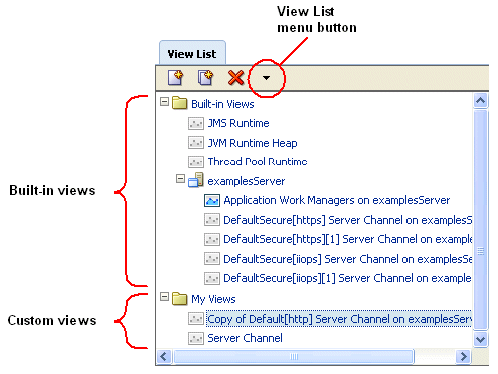Select Thread Pool Runtime view

coord(257,162)
